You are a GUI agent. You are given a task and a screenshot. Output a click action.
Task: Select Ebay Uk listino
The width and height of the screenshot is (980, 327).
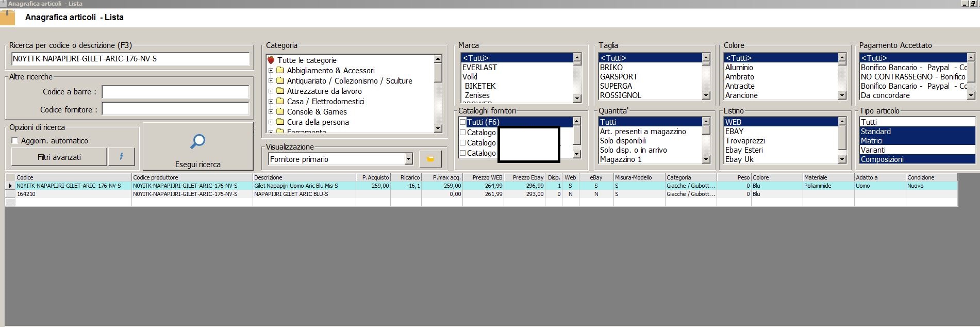(780, 159)
